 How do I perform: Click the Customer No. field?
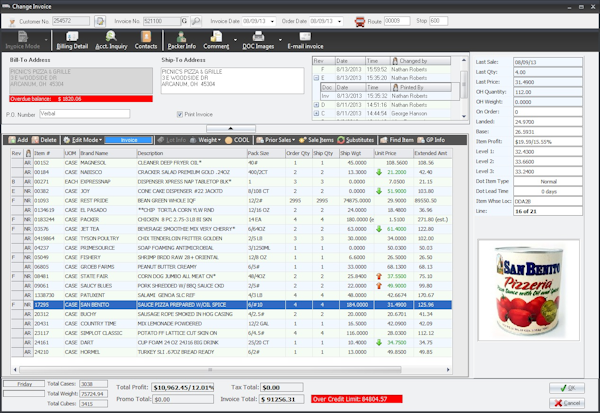pyautogui.click(x=71, y=21)
